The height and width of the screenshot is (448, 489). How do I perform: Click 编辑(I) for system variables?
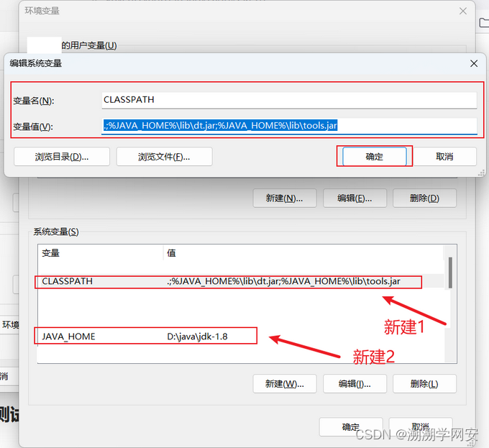[355, 384]
